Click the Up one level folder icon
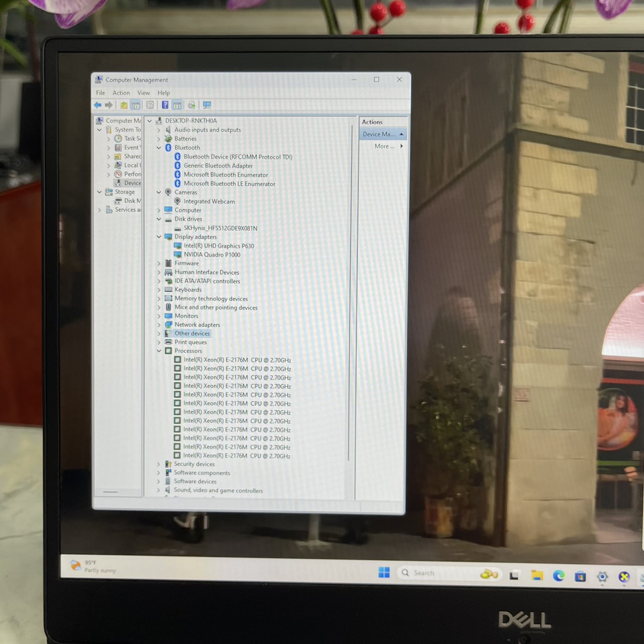 click(x=124, y=105)
